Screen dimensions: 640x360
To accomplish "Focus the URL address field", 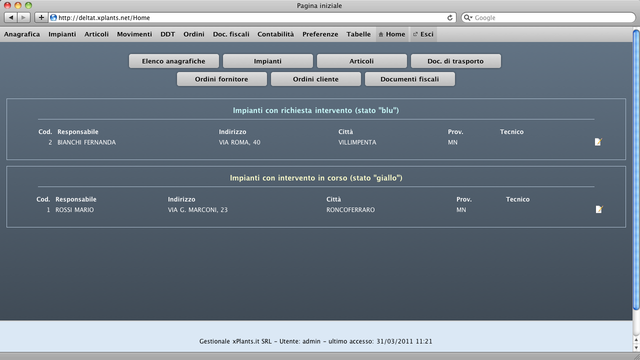I will tap(251, 18).
